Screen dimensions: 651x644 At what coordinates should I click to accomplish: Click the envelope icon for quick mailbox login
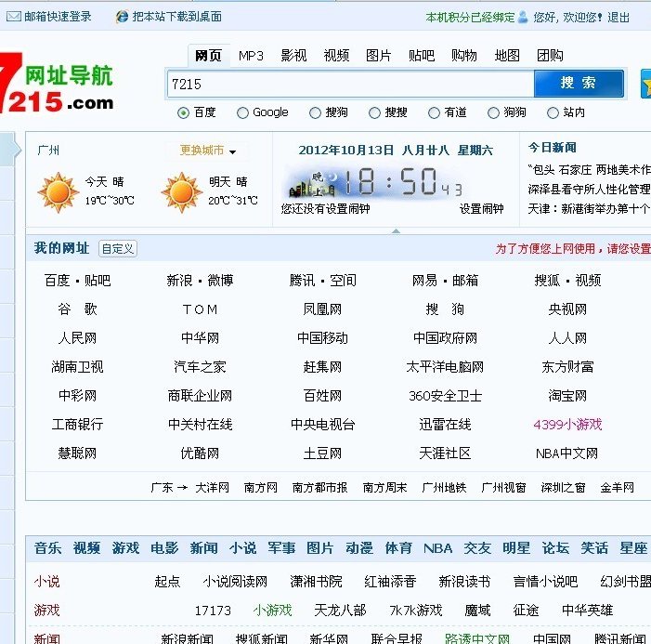click(x=13, y=17)
